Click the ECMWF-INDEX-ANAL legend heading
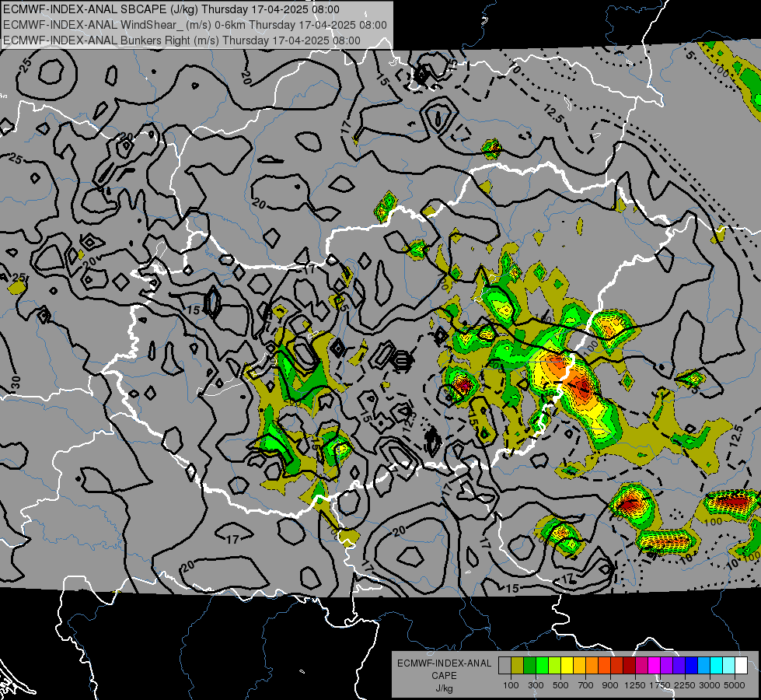The height and width of the screenshot is (700, 761). (445, 663)
